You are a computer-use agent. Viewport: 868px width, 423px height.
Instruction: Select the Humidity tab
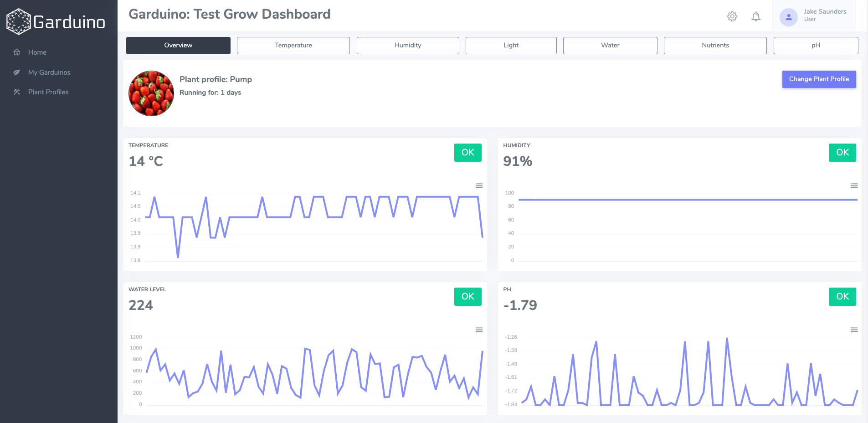[x=407, y=46]
